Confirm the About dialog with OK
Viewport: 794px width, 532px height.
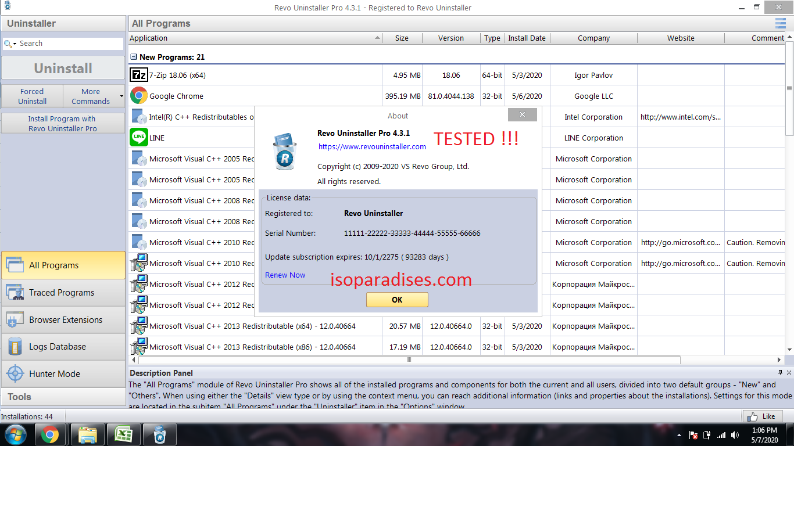(x=397, y=300)
